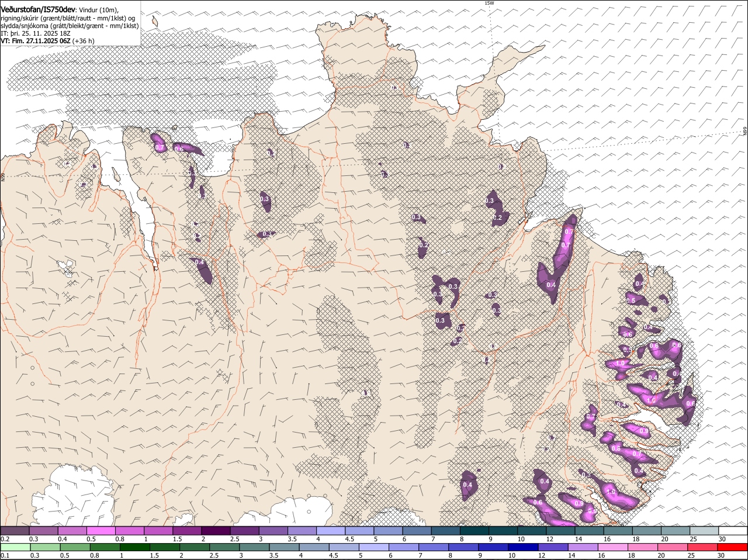Choose the 3 swatch in the upper snow scale
Screen dimensions: 748x560
click(x=273, y=531)
